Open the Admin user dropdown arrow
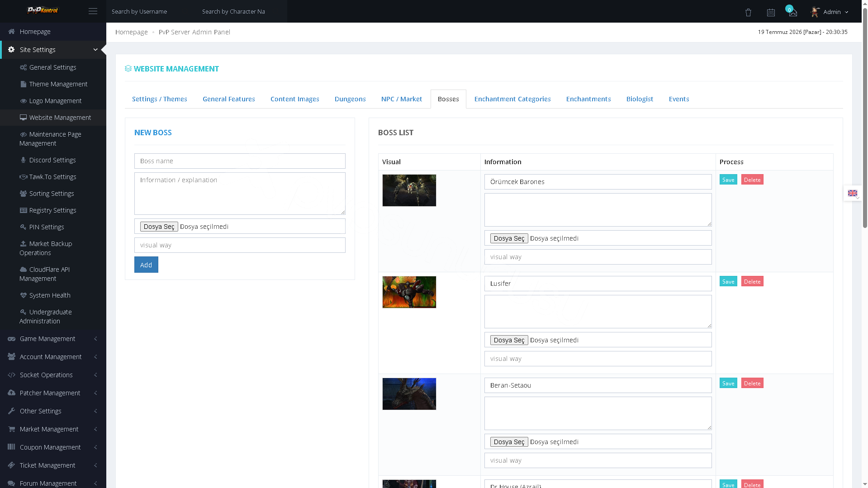This screenshot has width=868, height=488. point(846,12)
